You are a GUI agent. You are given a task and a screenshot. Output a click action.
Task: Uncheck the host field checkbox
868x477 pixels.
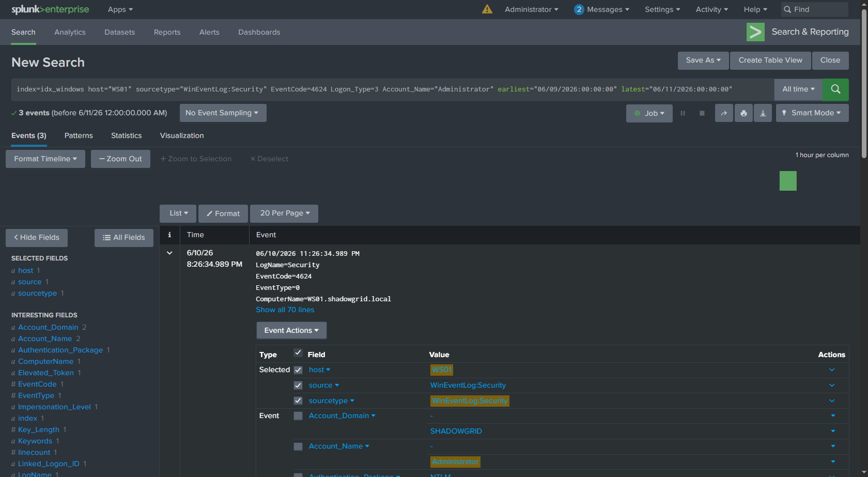pos(298,370)
